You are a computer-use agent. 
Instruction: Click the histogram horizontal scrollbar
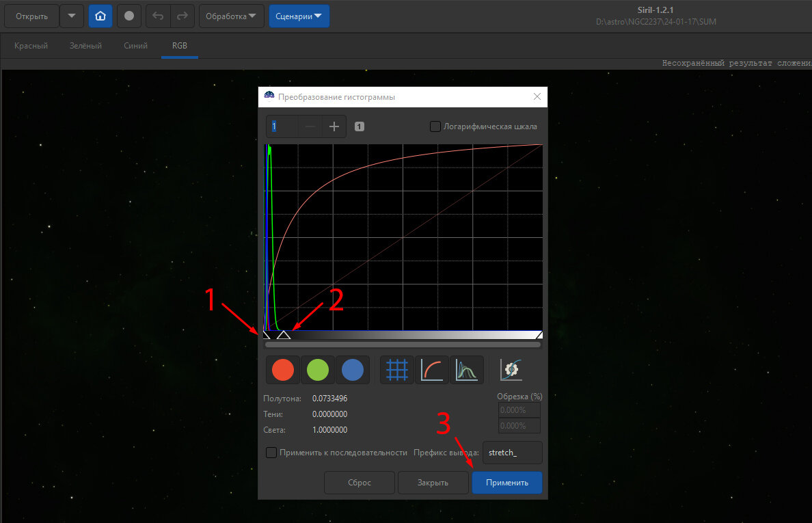click(403, 345)
